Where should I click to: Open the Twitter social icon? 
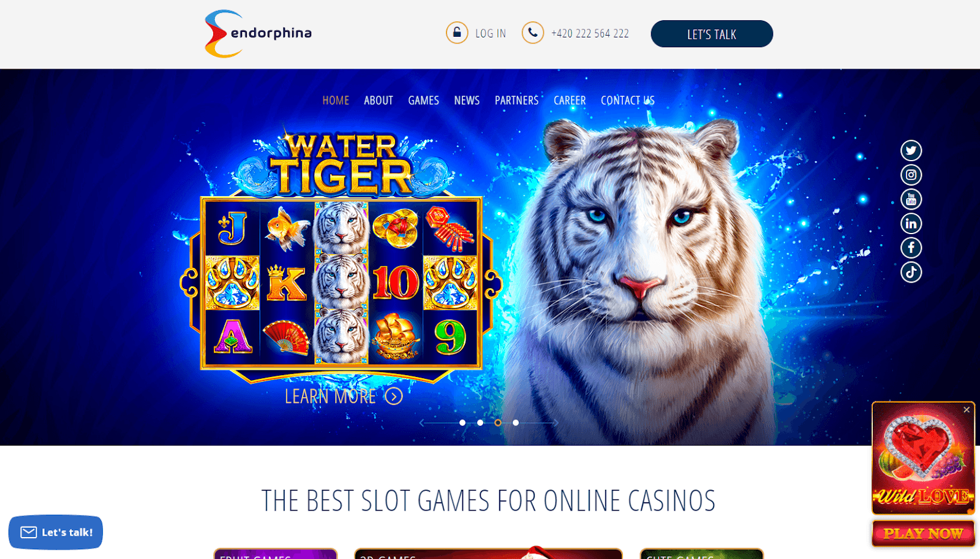pos(911,150)
